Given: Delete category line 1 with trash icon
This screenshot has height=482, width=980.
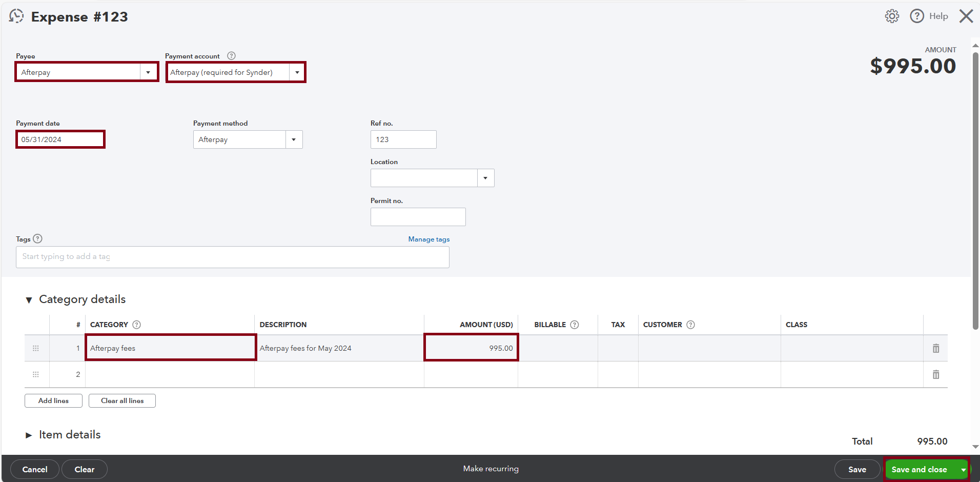Looking at the screenshot, I should pos(936,348).
